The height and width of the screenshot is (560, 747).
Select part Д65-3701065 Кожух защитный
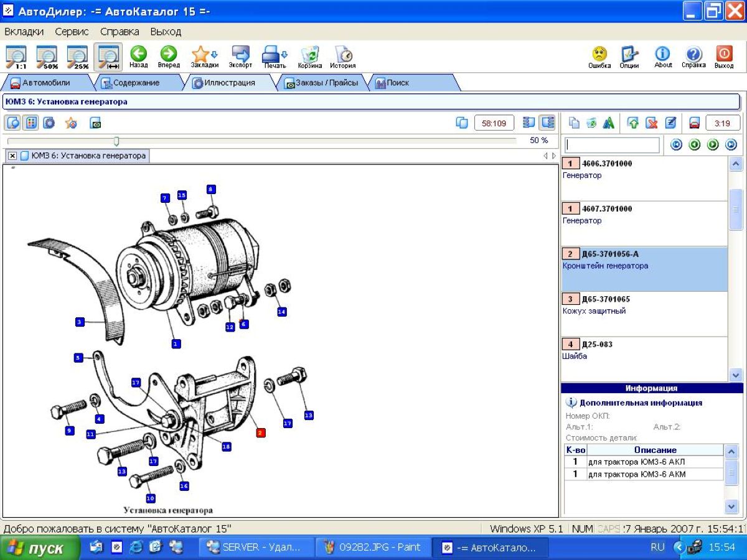click(644, 305)
